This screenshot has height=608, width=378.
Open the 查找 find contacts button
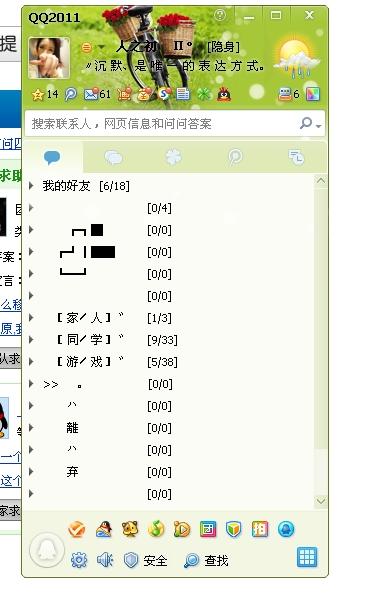[206, 560]
